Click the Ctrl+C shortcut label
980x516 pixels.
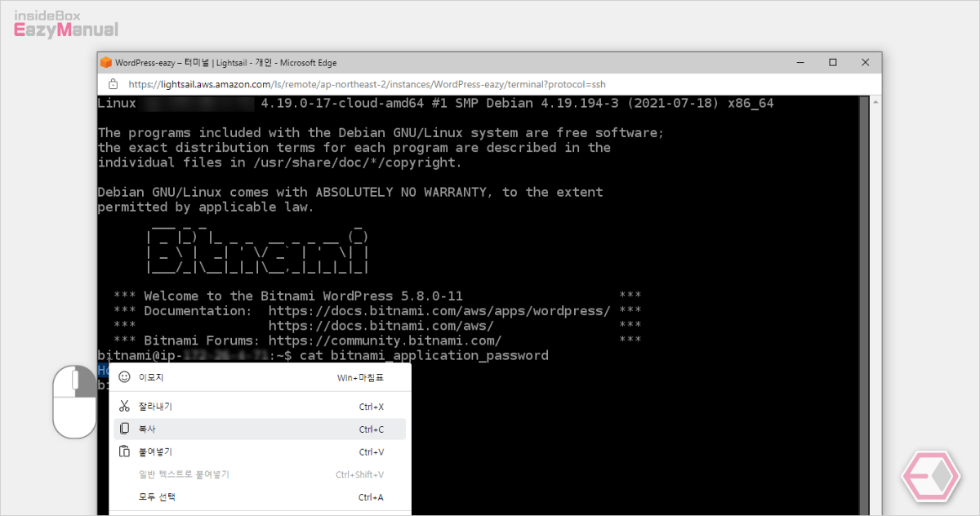372,429
